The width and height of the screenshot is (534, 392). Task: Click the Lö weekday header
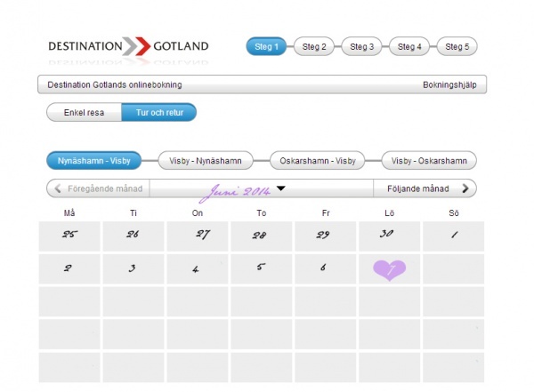(x=390, y=213)
